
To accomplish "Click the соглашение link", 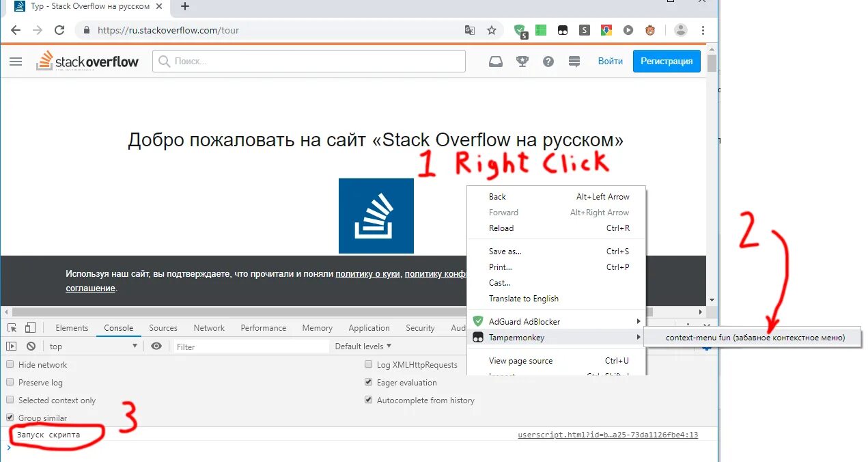I will pos(91,288).
